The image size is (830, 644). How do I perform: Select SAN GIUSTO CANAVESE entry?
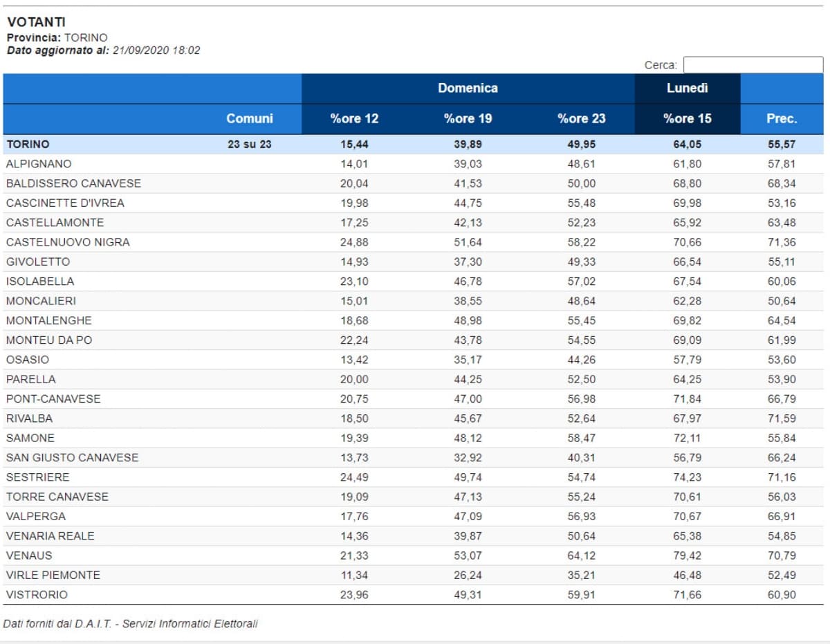72,457
